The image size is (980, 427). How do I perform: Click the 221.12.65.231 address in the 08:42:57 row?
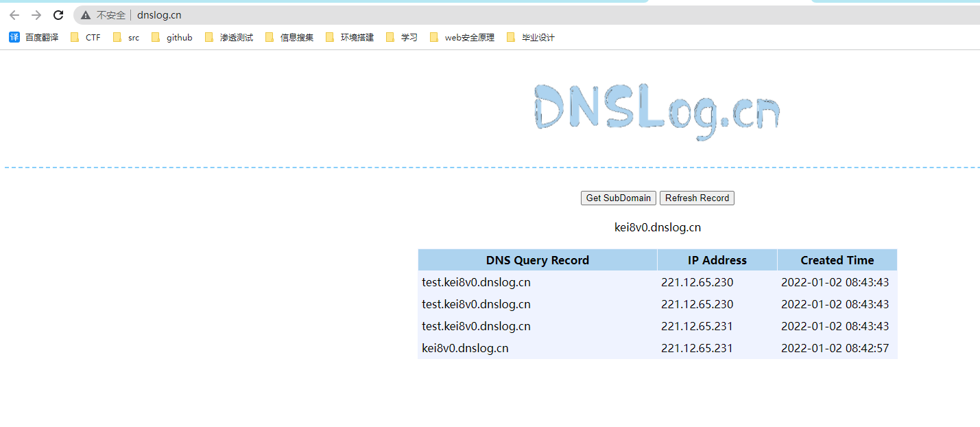pos(697,348)
